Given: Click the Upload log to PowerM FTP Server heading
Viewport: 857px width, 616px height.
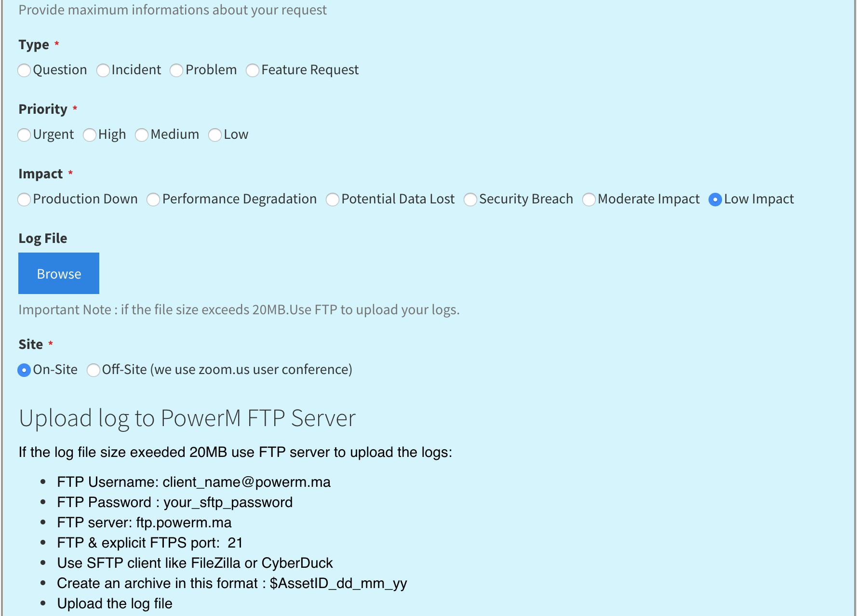Looking at the screenshot, I should tap(187, 418).
